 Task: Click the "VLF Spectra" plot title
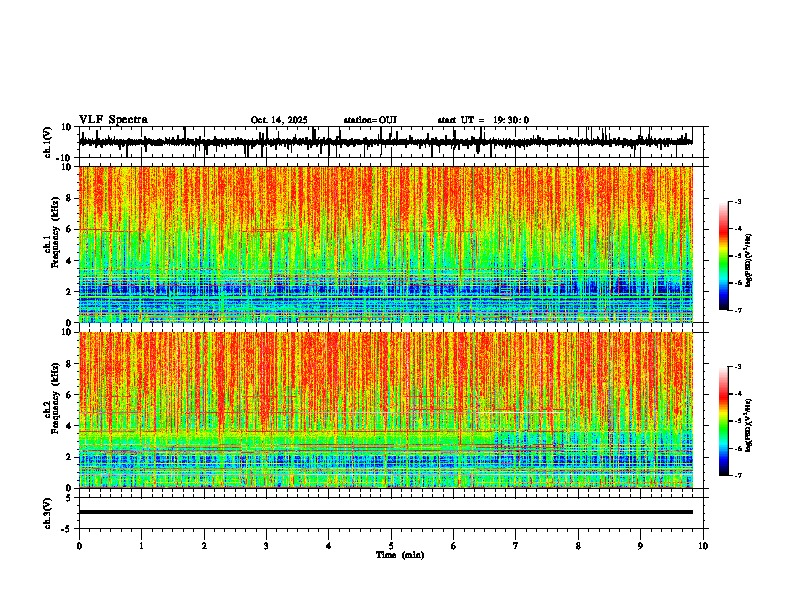[x=113, y=120]
